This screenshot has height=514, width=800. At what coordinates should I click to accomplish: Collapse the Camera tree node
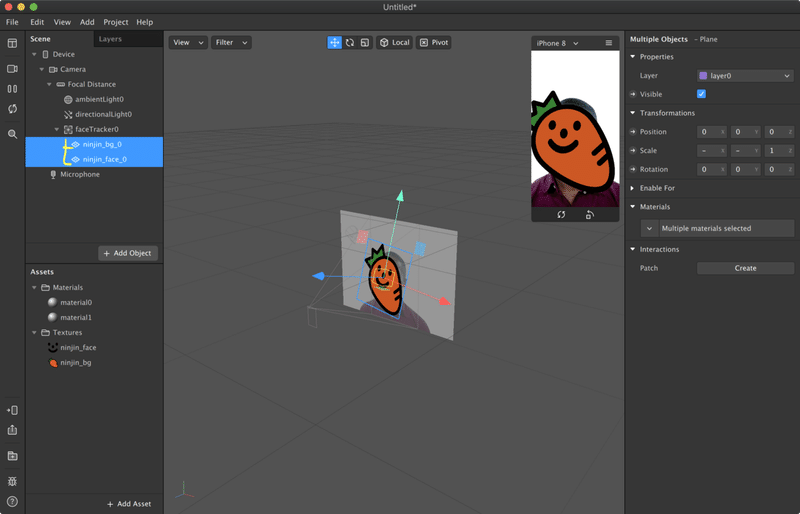(x=42, y=69)
